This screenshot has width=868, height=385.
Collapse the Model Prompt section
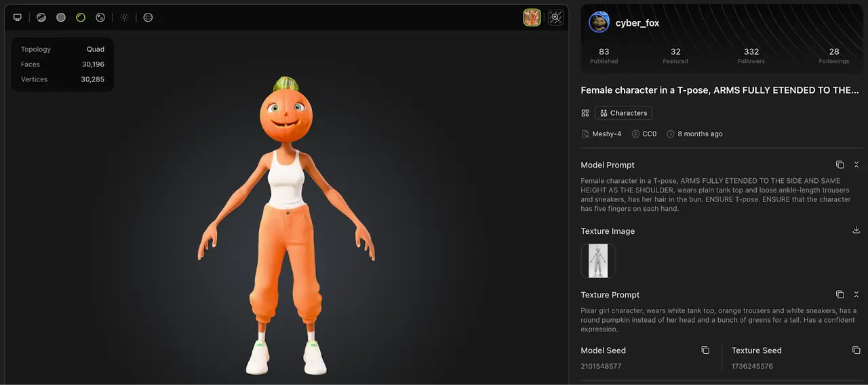tap(856, 165)
